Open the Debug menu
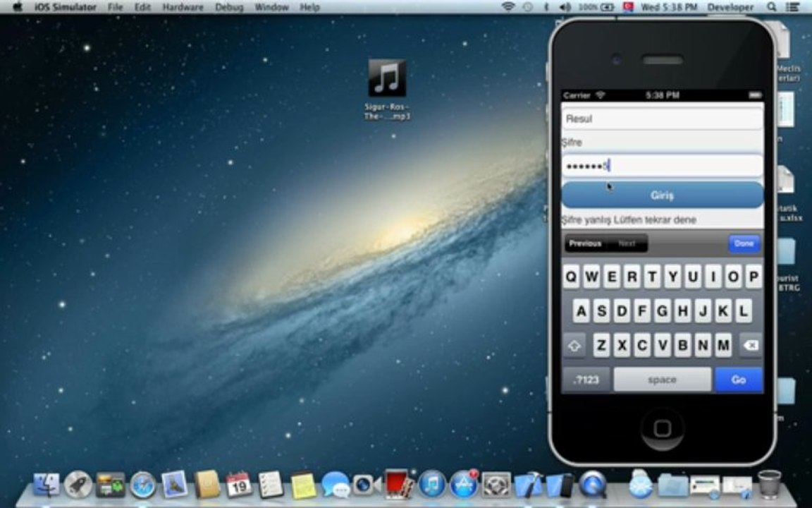 pyautogui.click(x=229, y=7)
